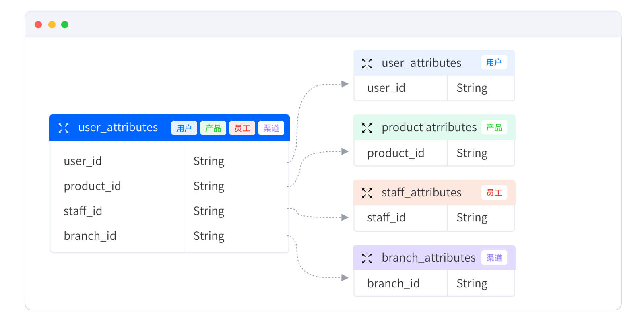644x322 pixels.
Task: Click the 渠道 tag on branch_attributes table
Action: 494,258
